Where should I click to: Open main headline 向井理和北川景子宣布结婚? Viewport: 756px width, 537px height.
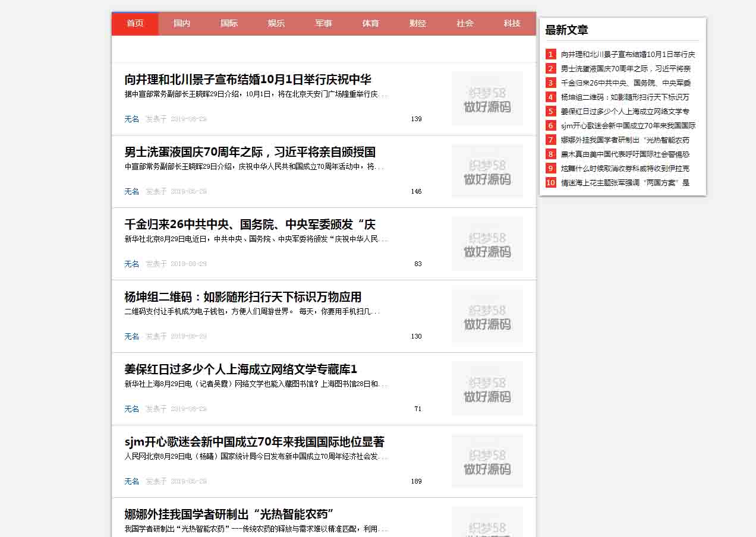(248, 80)
